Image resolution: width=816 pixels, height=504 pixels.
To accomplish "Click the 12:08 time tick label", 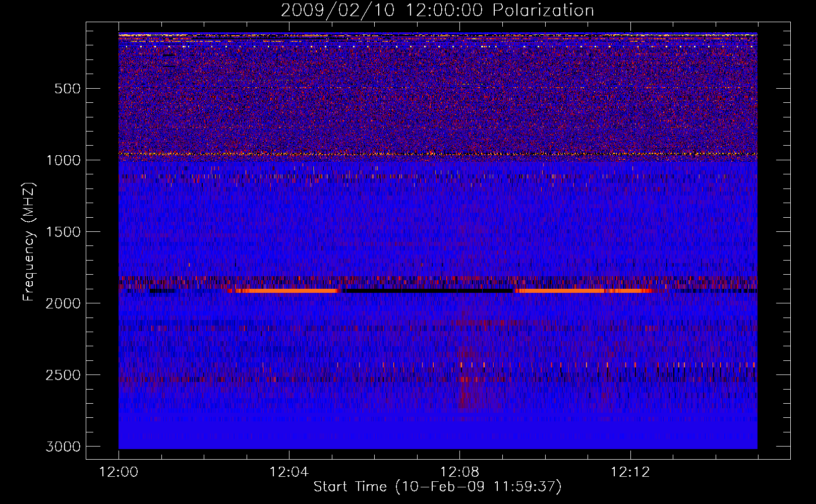I will coord(459,472).
